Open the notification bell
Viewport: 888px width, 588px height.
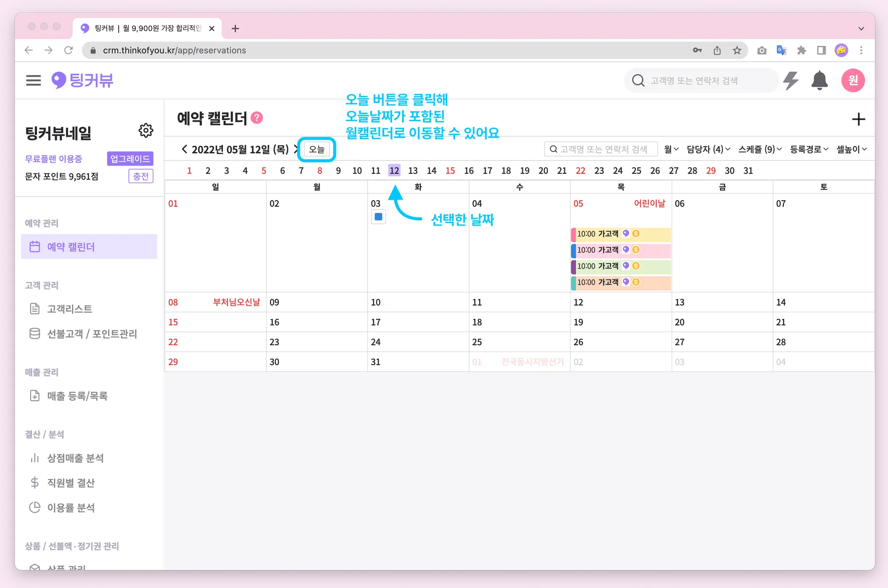[x=819, y=81]
